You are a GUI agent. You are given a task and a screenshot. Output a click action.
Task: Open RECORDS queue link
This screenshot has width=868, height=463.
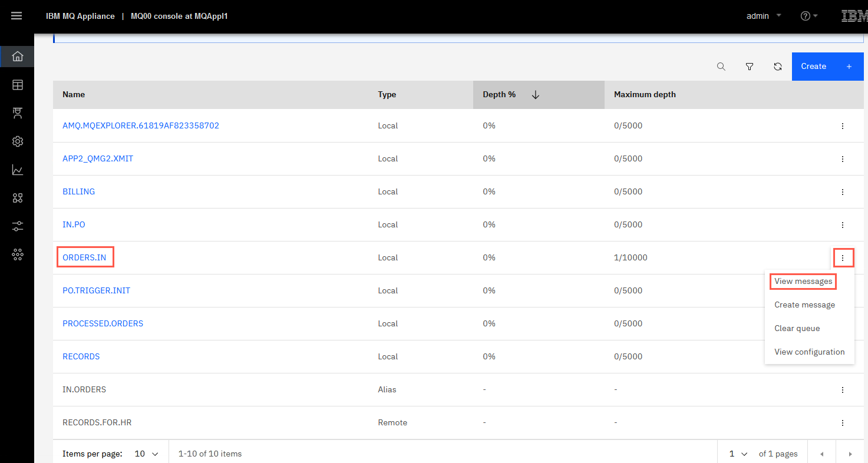click(81, 357)
